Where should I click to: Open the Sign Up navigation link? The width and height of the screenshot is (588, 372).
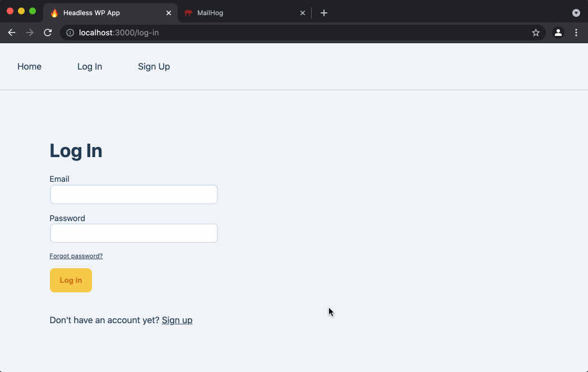154,66
